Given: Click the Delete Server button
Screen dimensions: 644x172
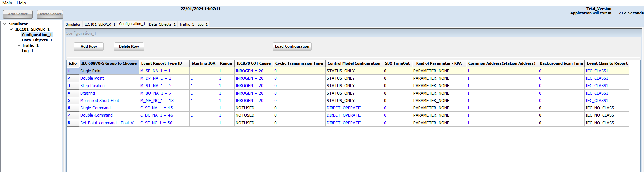Looking at the screenshot, I should pyautogui.click(x=50, y=14).
